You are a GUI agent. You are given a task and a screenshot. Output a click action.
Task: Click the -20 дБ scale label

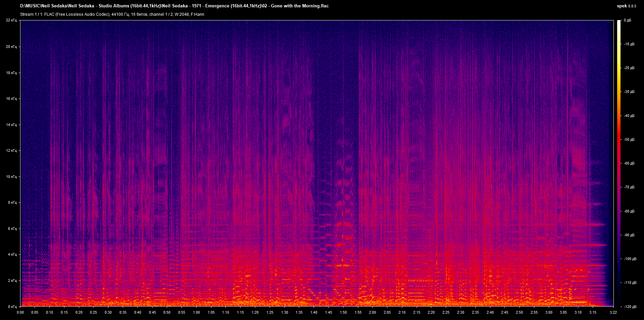(x=629, y=68)
